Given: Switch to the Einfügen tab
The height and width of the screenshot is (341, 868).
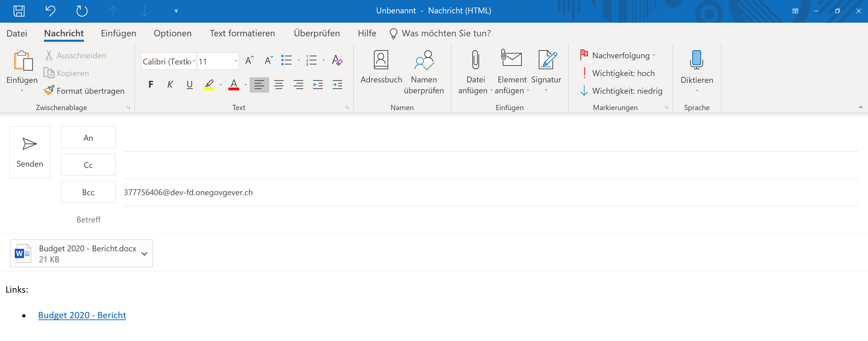Looking at the screenshot, I should [x=119, y=33].
